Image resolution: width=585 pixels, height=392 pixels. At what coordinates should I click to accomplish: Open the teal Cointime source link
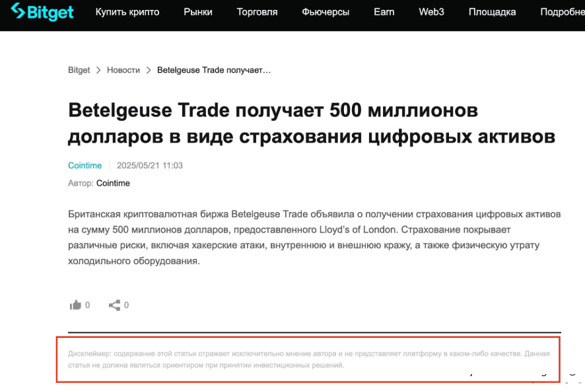[85, 166]
